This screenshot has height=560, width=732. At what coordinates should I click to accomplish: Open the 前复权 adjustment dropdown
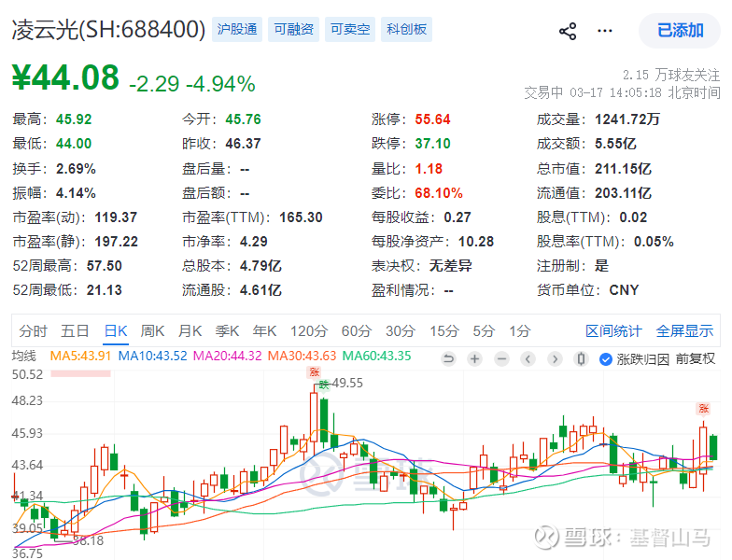(695, 358)
